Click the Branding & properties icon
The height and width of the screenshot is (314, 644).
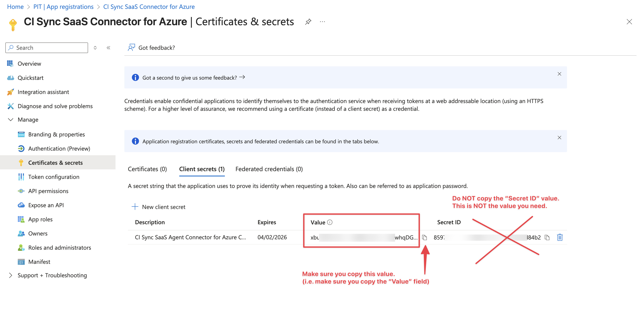pyautogui.click(x=21, y=134)
